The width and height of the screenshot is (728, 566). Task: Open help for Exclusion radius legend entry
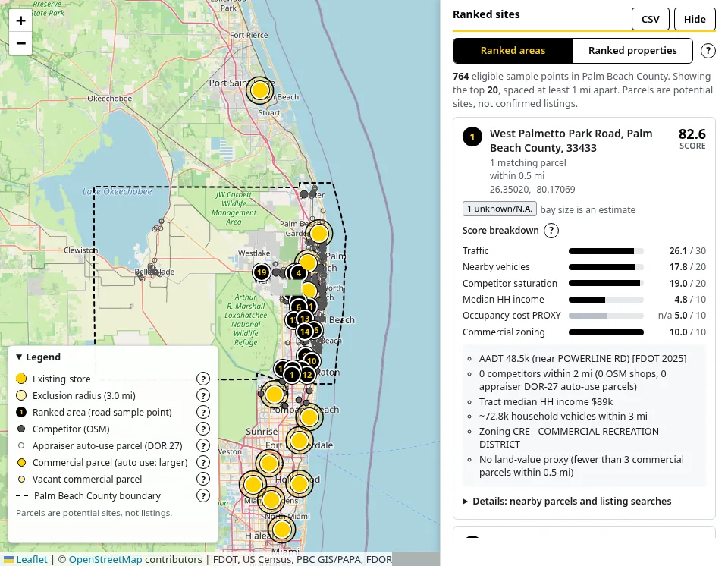tap(203, 395)
